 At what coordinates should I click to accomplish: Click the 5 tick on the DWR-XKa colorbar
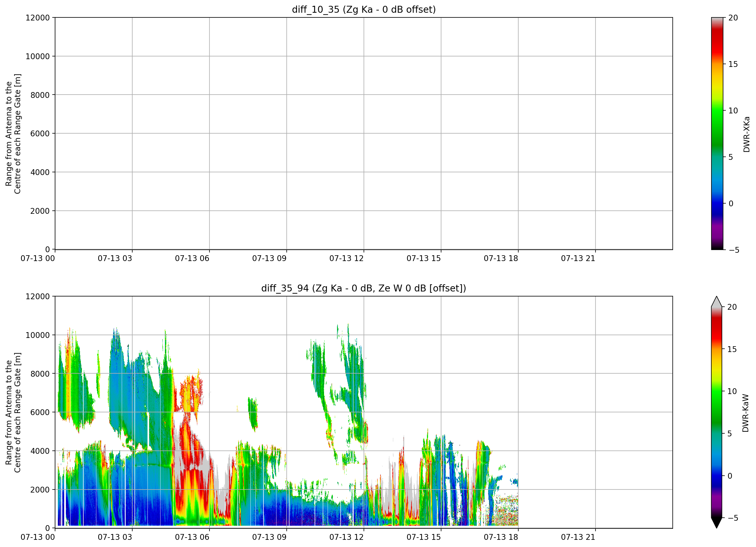731,157
